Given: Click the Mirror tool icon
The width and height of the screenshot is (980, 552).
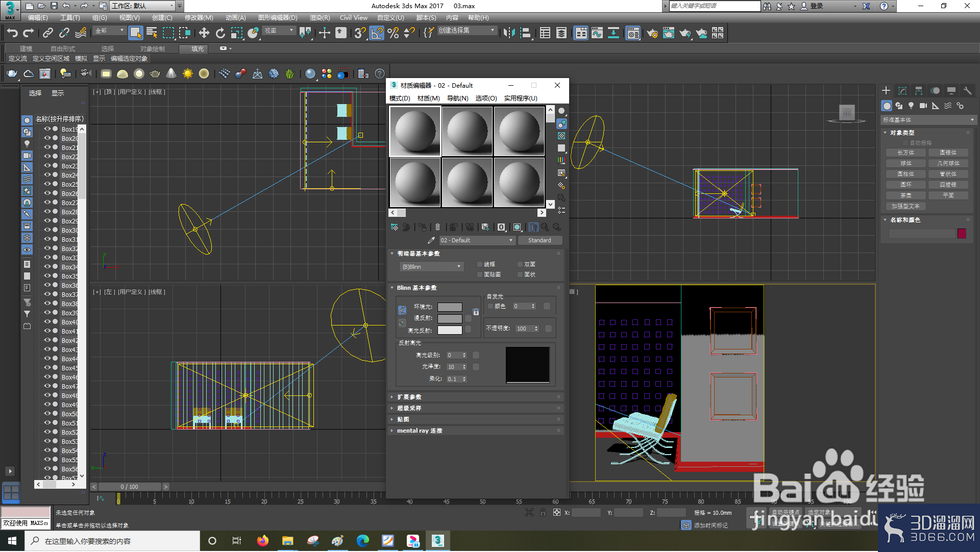Looking at the screenshot, I should (509, 33).
